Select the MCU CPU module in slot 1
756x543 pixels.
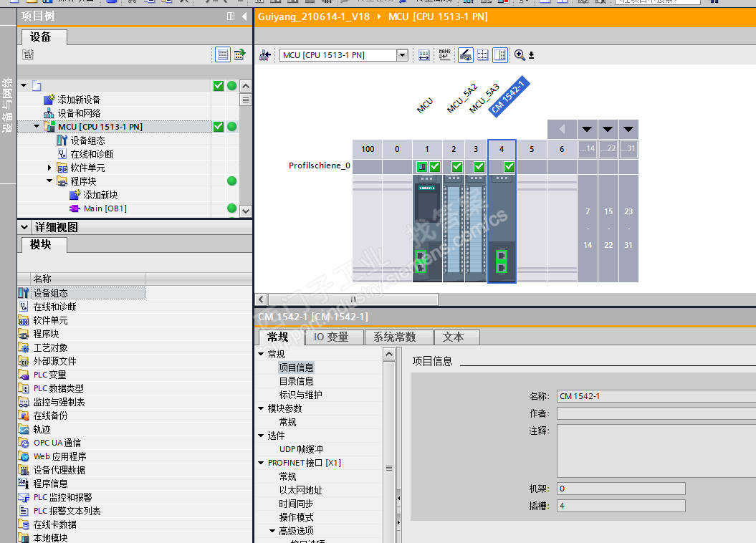[427, 228]
